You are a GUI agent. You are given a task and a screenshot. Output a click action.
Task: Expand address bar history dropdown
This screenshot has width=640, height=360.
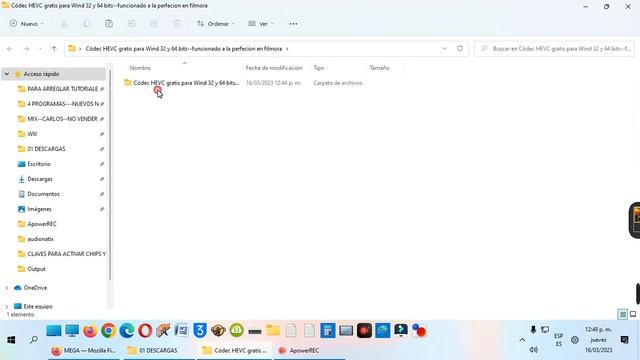(x=444, y=49)
